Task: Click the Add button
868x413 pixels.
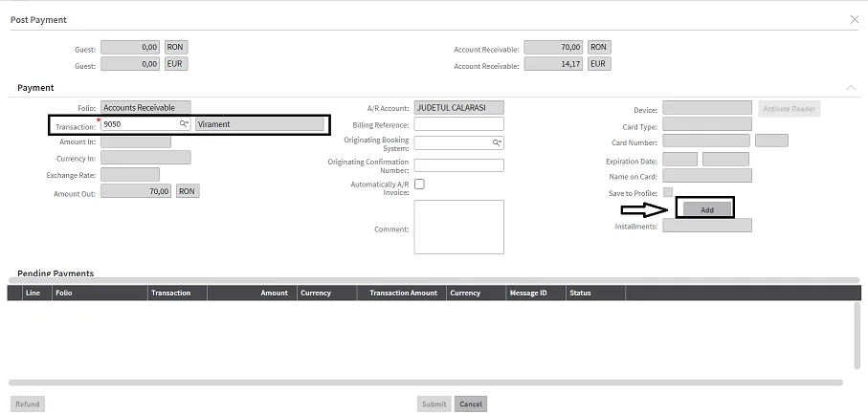Action: pyautogui.click(x=707, y=209)
